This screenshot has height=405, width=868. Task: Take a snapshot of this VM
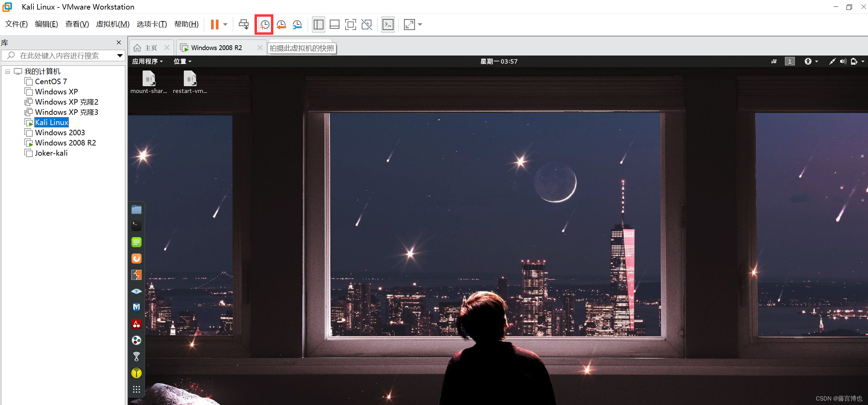click(x=264, y=24)
